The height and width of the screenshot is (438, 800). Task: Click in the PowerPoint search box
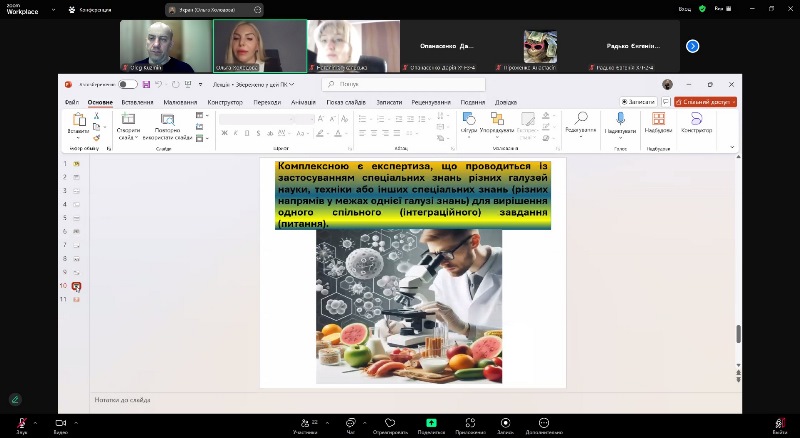tap(400, 84)
